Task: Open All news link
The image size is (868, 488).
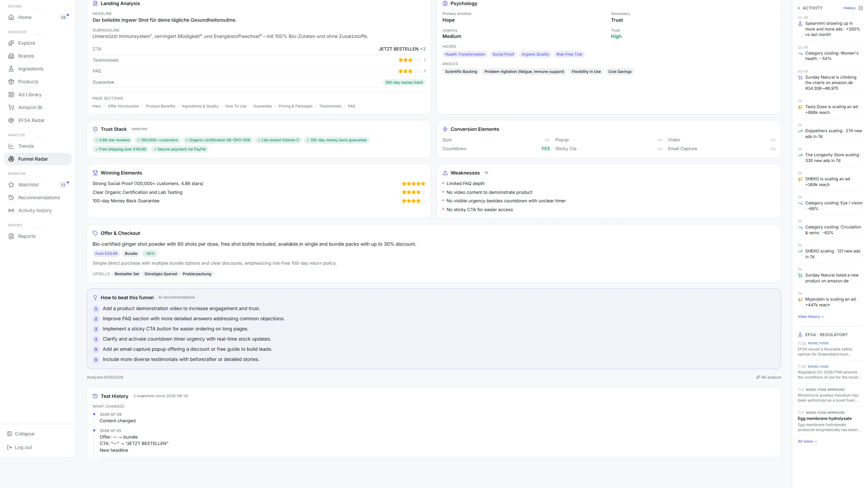Action: [807, 441]
